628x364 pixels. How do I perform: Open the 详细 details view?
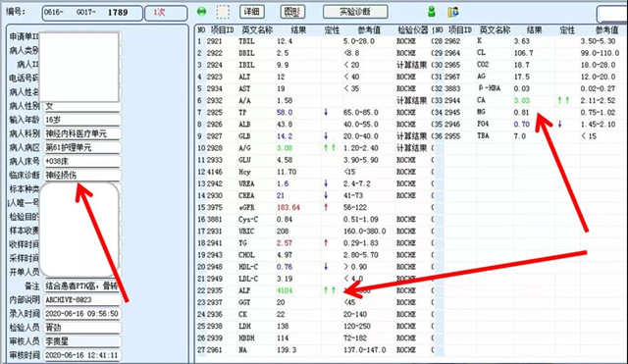click(252, 12)
